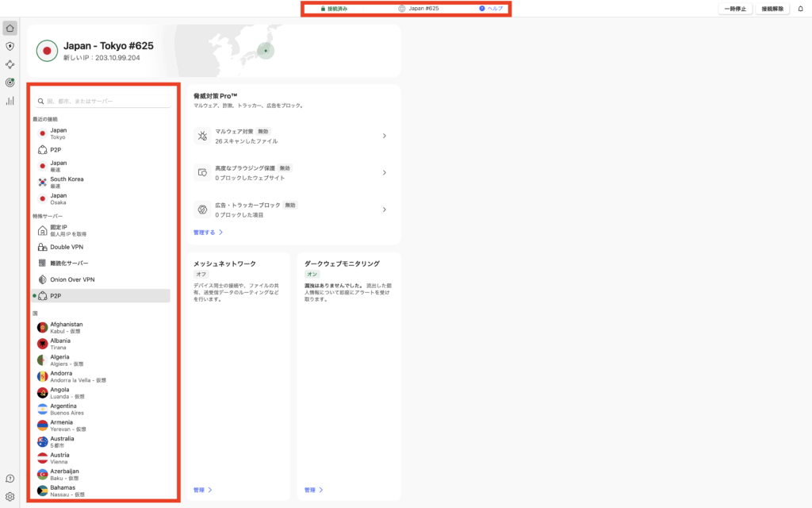Click the 難読化サーバー obfuscated servers icon
812x508 pixels.
[43, 264]
